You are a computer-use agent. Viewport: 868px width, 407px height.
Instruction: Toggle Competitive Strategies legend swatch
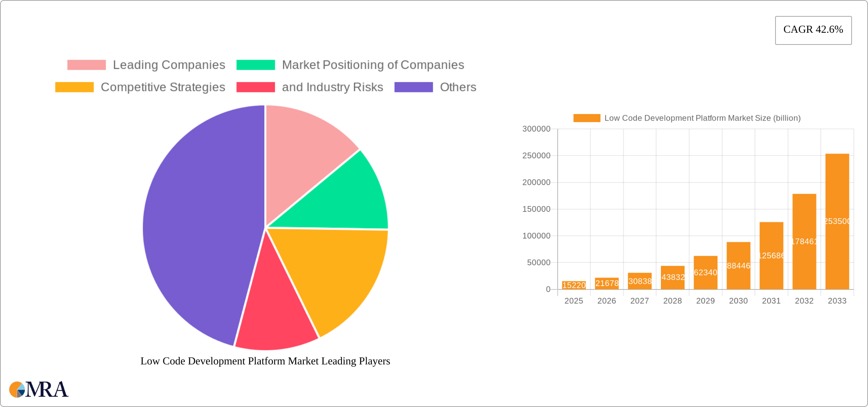click(74, 87)
